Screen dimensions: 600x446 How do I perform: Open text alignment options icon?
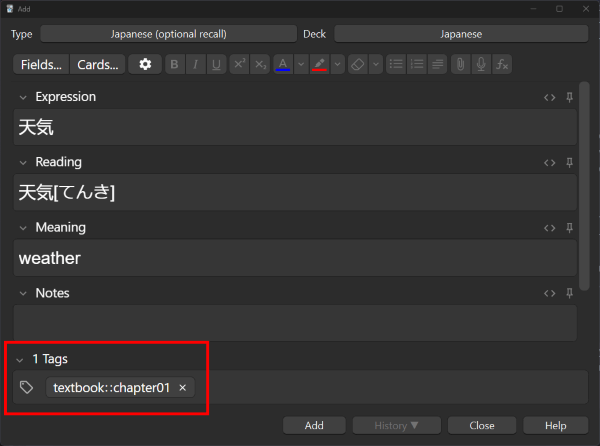tap(437, 64)
